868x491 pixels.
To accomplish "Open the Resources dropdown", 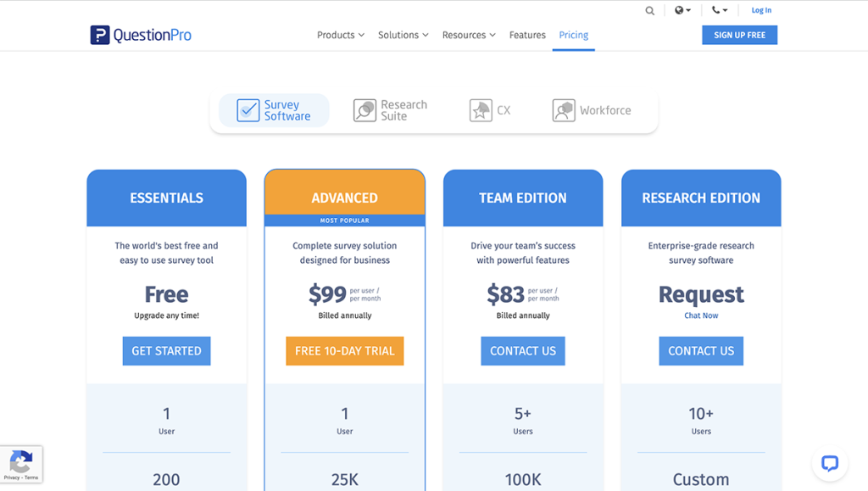I will (x=468, y=35).
